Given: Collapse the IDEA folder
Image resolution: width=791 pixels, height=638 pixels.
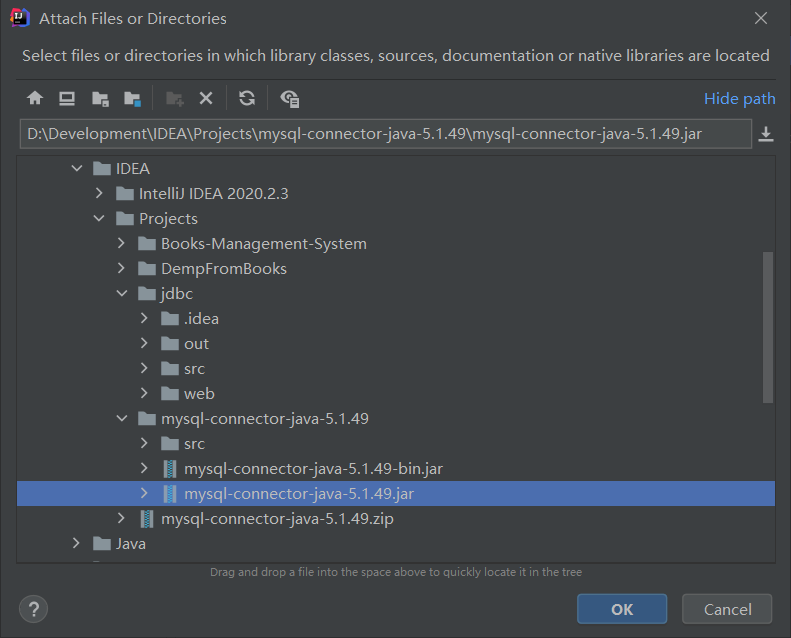Looking at the screenshot, I should [x=77, y=168].
